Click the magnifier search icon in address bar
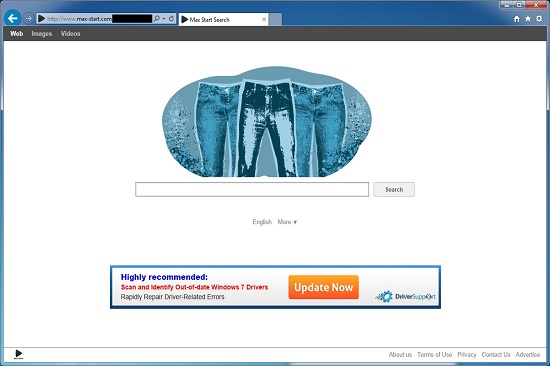550x366 pixels. (x=157, y=19)
